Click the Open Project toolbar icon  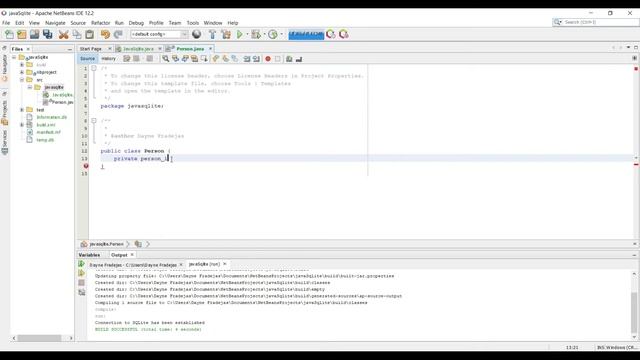pos(34,34)
